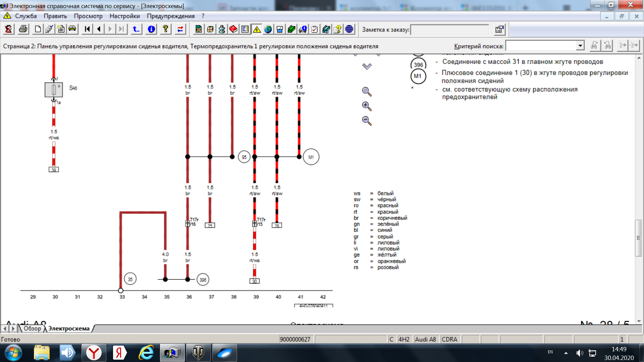Click the outdent left arrow list icon
Viewport: 644px width, 362px height.
tap(623, 46)
